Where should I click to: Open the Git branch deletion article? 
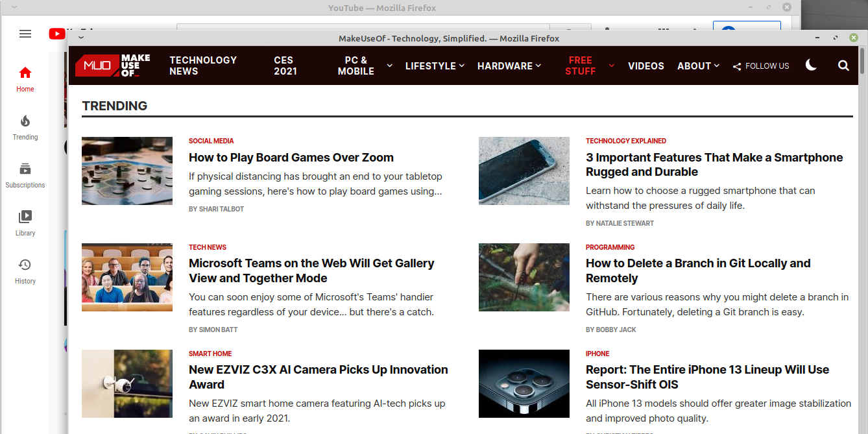698,271
